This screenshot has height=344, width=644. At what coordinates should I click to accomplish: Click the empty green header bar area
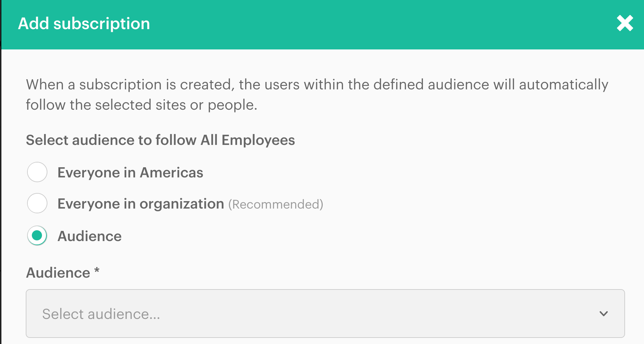coord(372,24)
